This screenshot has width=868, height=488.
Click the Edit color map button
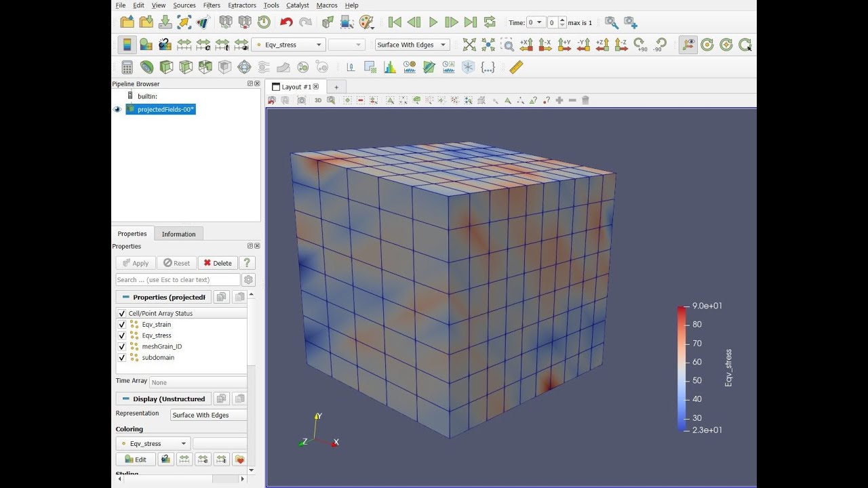click(136, 459)
